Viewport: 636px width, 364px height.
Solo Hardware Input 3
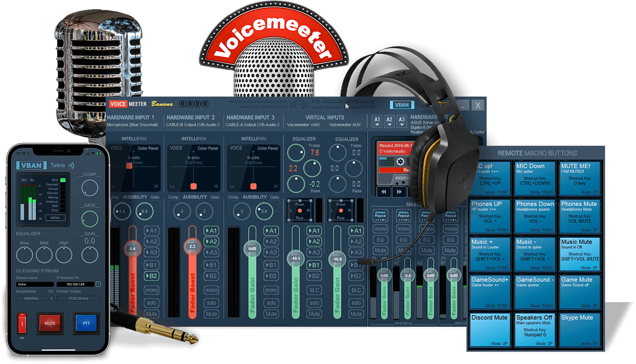271,303
